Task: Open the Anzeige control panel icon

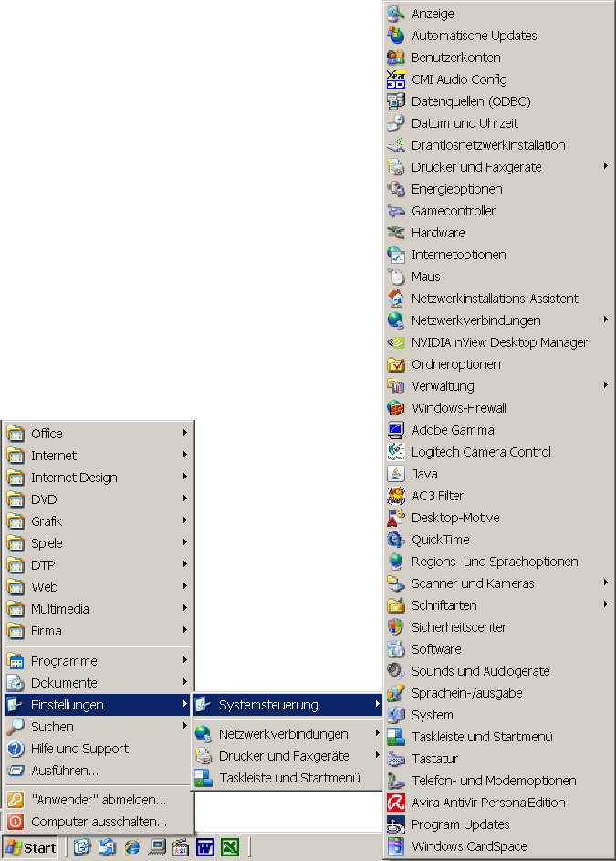Action: (396, 14)
